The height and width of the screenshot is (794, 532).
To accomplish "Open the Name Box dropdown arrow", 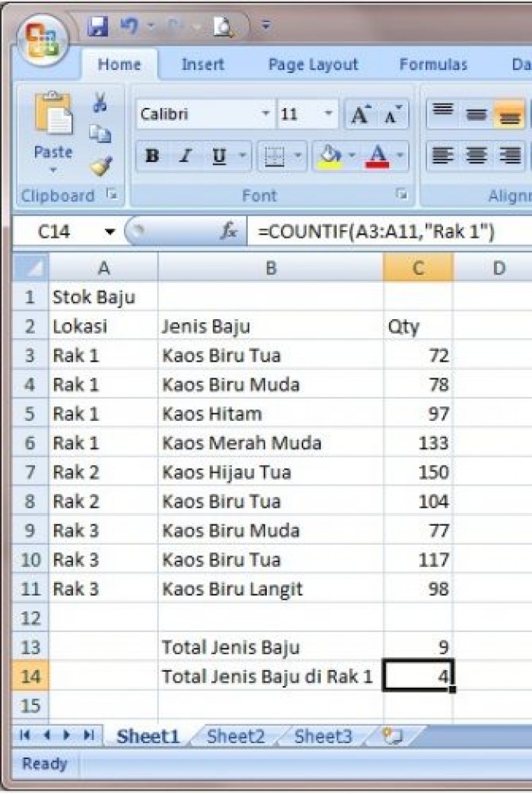I will click(x=110, y=233).
